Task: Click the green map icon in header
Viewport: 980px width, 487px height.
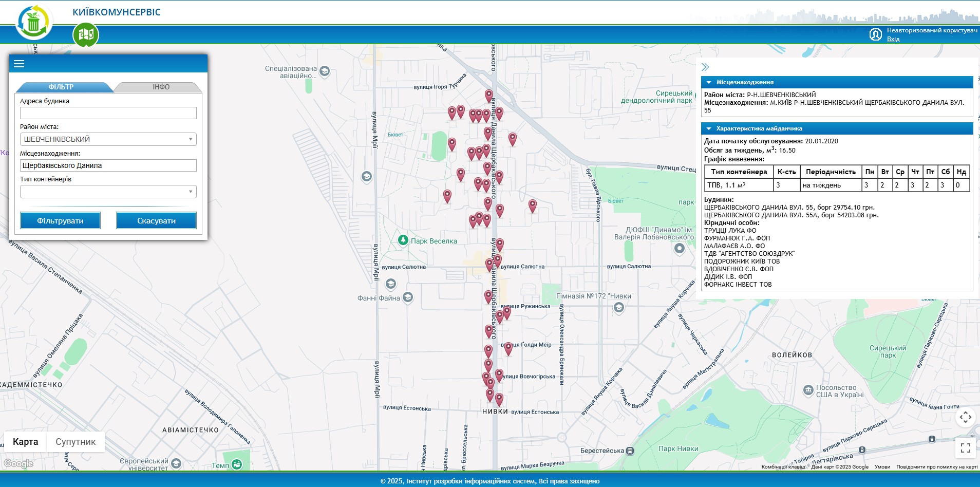Action: (x=86, y=34)
